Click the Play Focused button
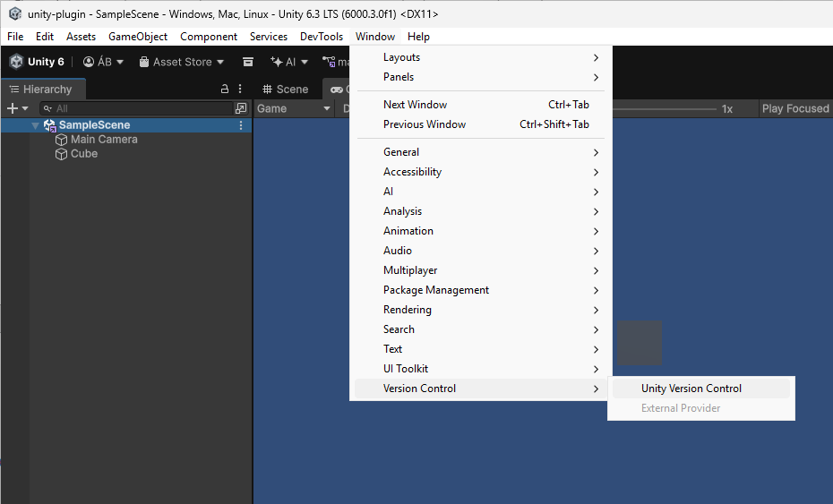This screenshot has width=833, height=504. [794, 108]
